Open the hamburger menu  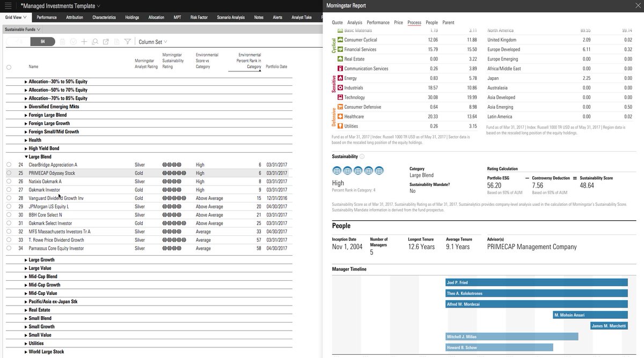point(8,6)
